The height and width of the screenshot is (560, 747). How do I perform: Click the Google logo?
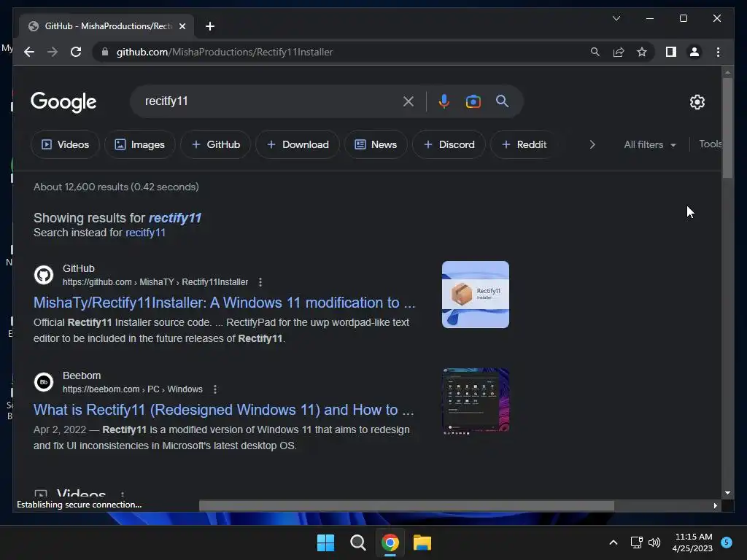(63, 102)
